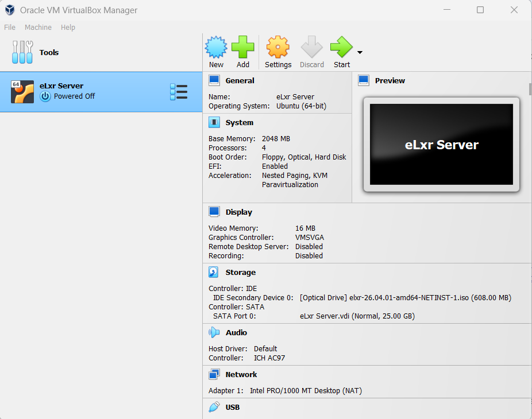The width and height of the screenshot is (532, 419).
Task: Click the eLxr Server preview thumbnail
Action: pos(441,145)
